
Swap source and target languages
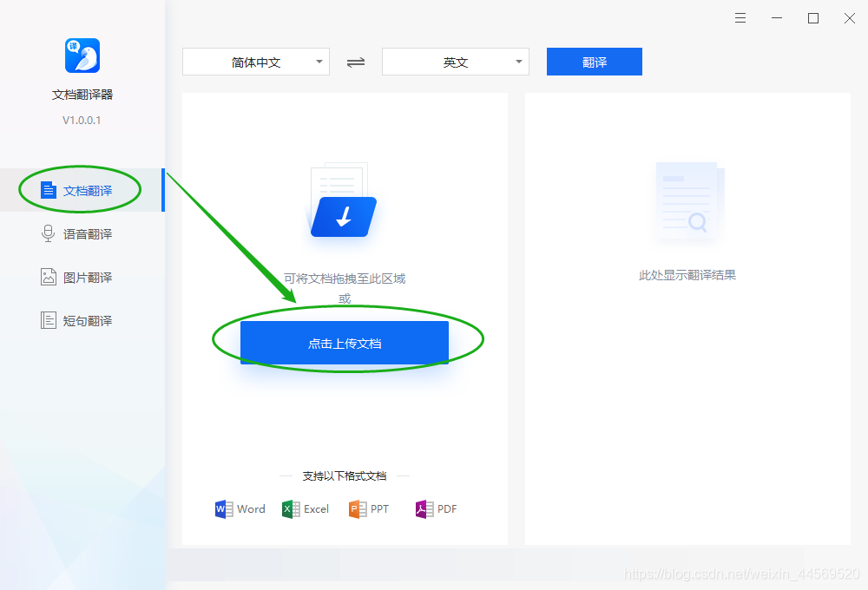click(x=355, y=62)
